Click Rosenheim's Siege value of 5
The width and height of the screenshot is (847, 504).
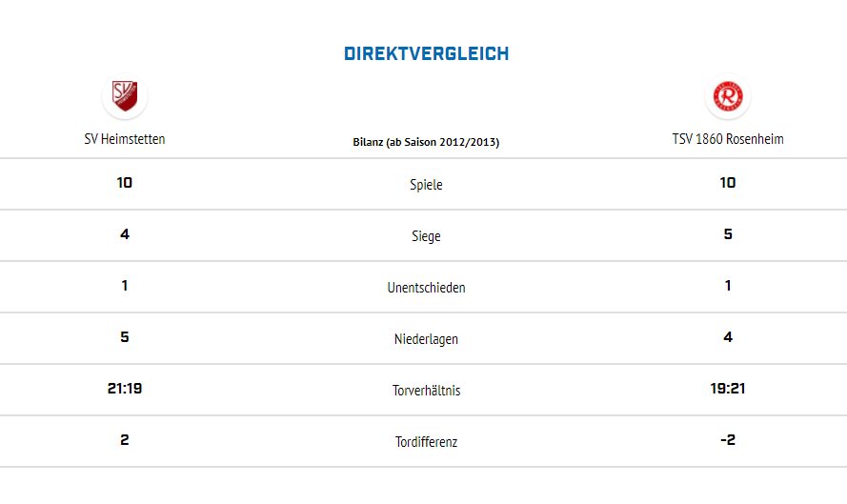[728, 234]
